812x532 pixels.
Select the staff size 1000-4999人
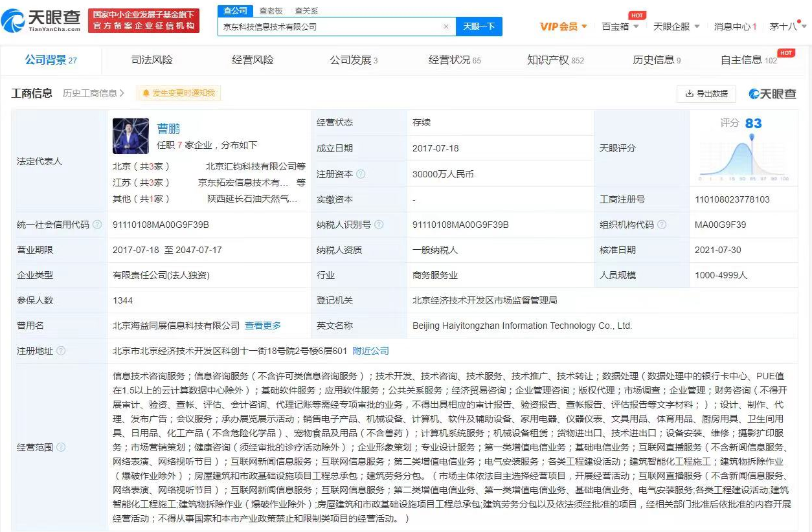pos(721,275)
